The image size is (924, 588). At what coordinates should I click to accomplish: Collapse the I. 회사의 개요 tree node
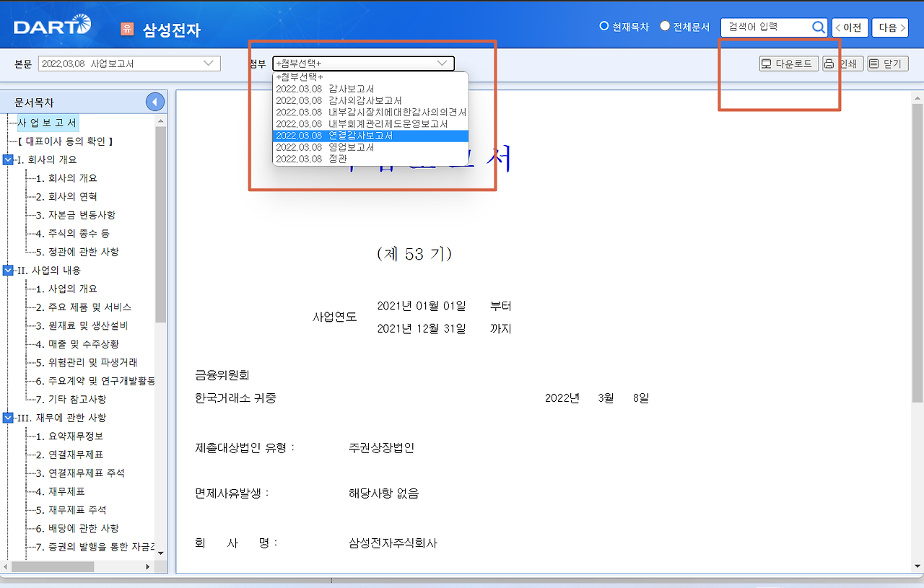point(8,159)
